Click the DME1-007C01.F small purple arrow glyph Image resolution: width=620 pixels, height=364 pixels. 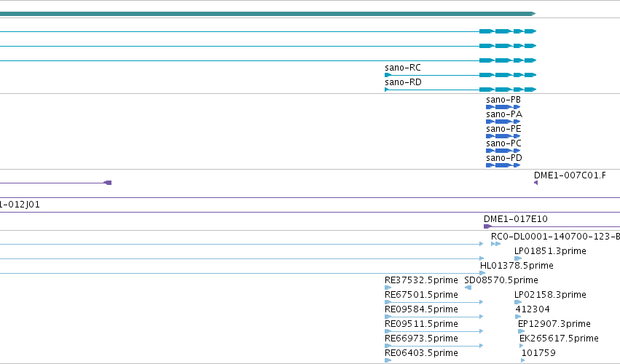tap(535, 183)
